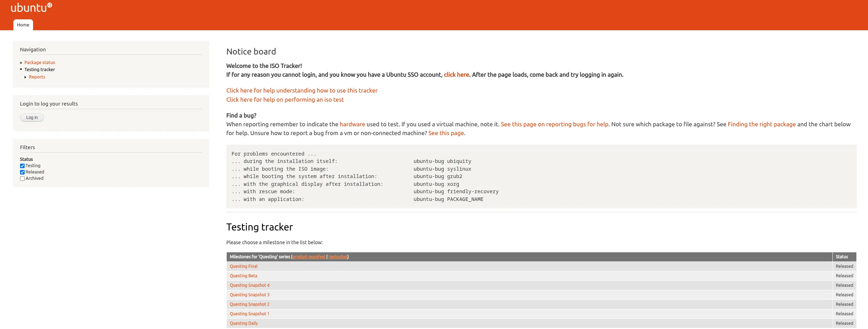Viewport: 868px width, 329px height.
Task: Open the hardware link under Find a bug
Action: 352,124
